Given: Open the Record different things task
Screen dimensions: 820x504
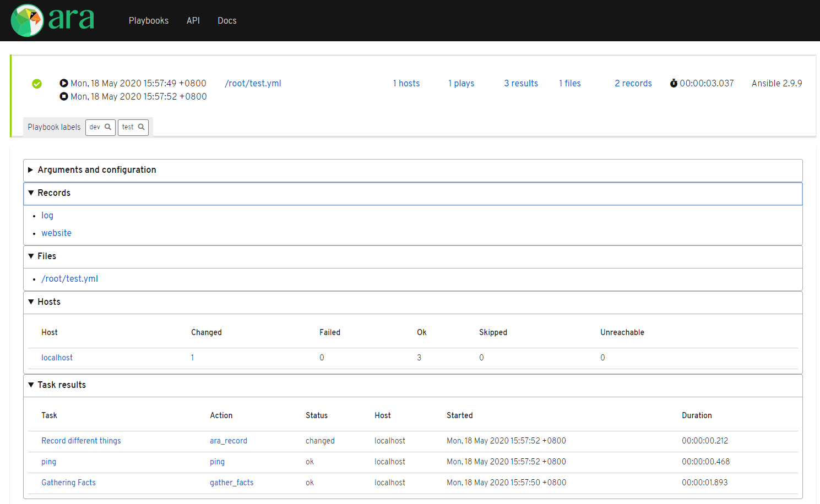Looking at the screenshot, I should (x=81, y=441).
